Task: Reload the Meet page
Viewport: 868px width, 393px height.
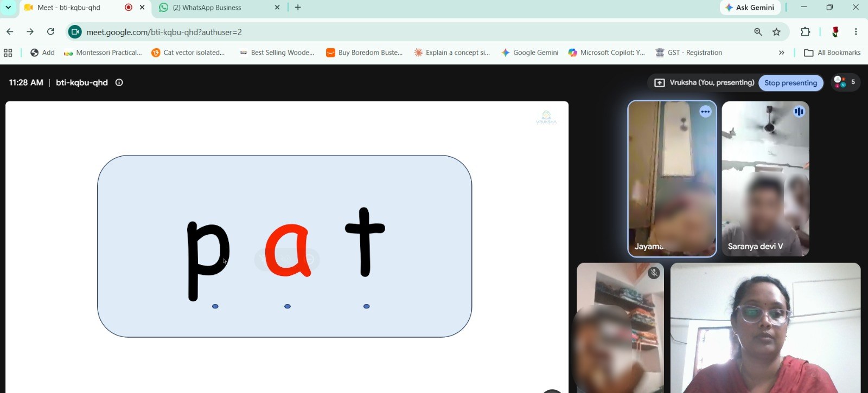Action: coord(50,32)
